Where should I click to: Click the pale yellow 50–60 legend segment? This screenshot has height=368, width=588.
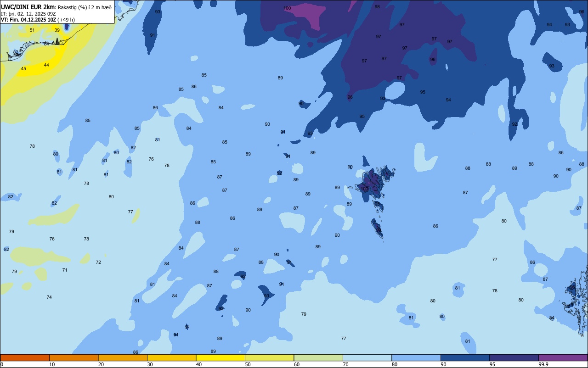(269, 357)
